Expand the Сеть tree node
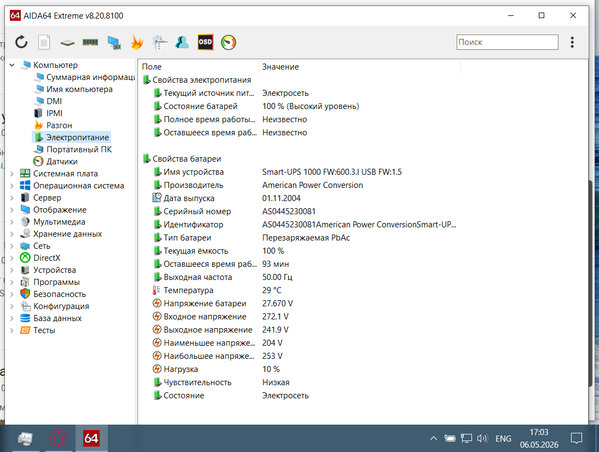This screenshot has width=599, height=452. [x=12, y=246]
